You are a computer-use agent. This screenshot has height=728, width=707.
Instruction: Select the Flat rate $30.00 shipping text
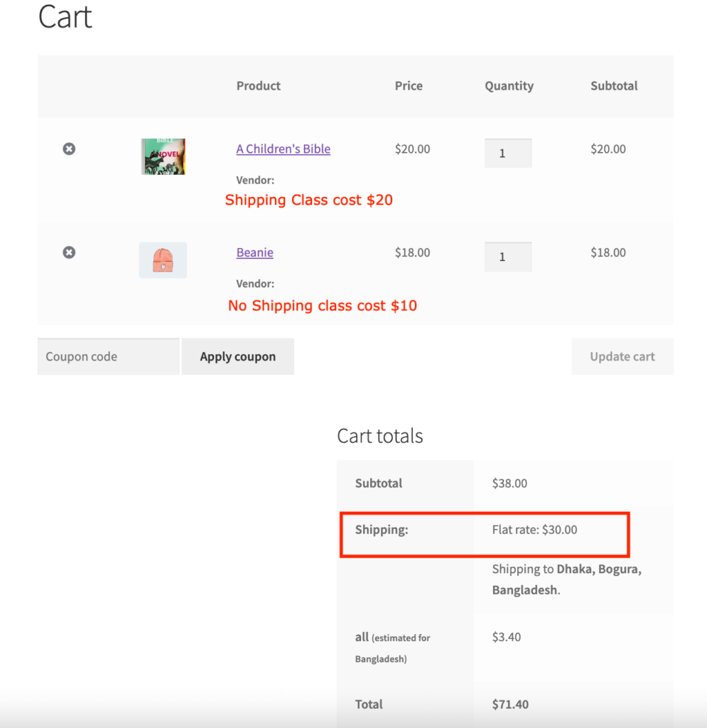click(x=534, y=530)
